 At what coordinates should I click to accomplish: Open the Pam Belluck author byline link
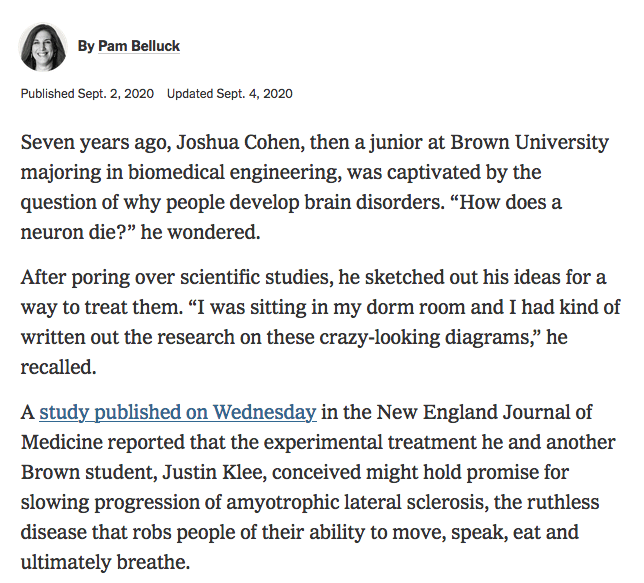point(139,46)
